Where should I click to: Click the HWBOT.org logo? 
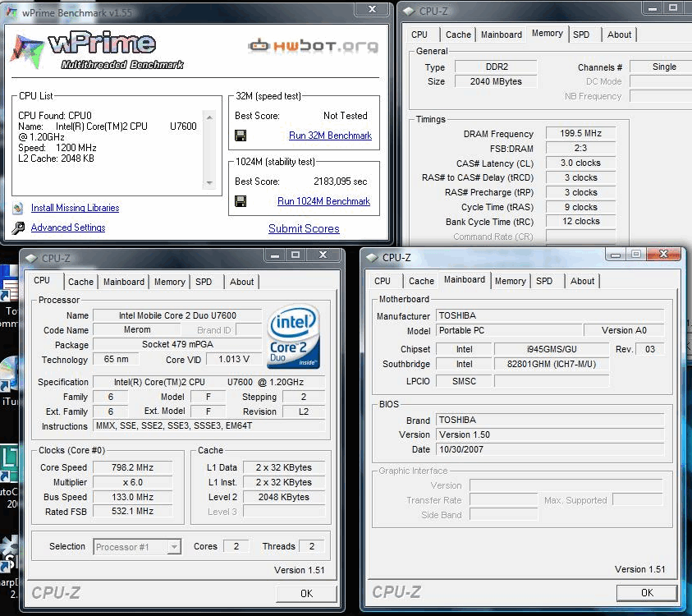[314, 45]
